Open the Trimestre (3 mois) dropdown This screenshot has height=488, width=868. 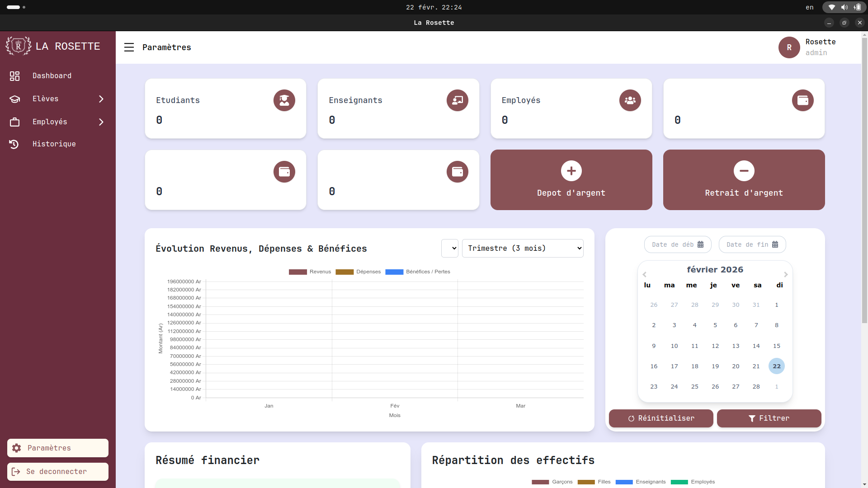coord(522,248)
